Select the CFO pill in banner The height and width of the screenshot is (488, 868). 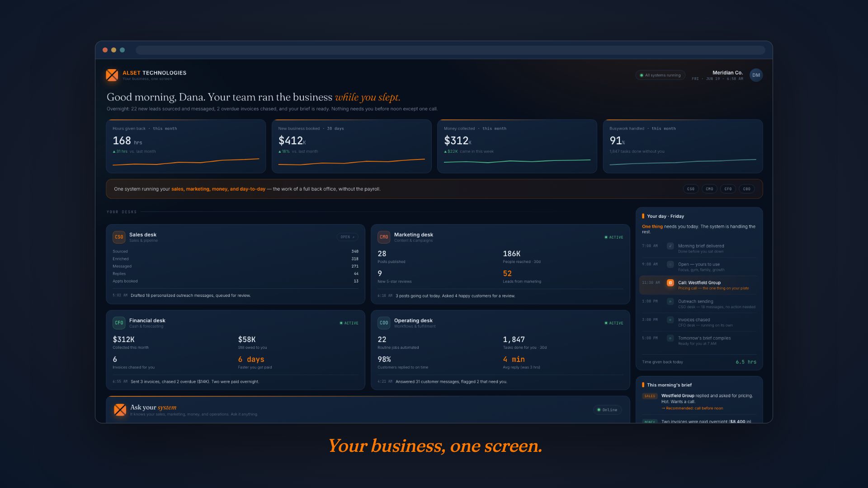coord(728,189)
